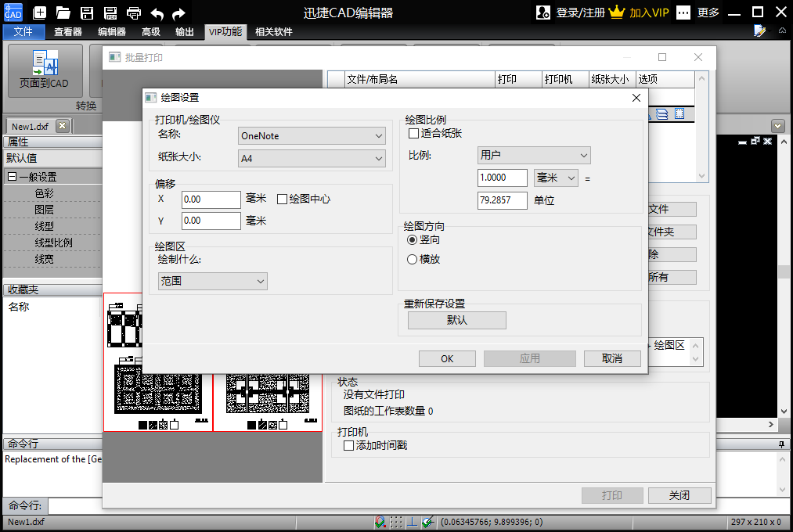Select the 横放 orientation radio button
The width and height of the screenshot is (793, 532).
[x=413, y=259]
